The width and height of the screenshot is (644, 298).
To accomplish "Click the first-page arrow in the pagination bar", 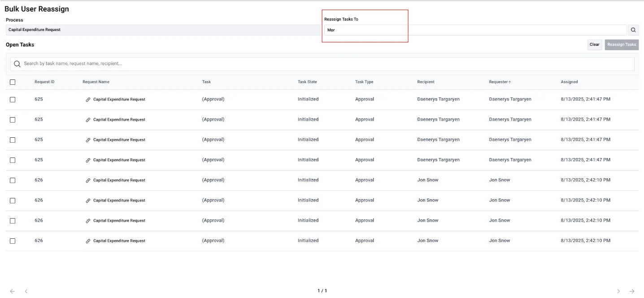I will pyautogui.click(x=12, y=291).
